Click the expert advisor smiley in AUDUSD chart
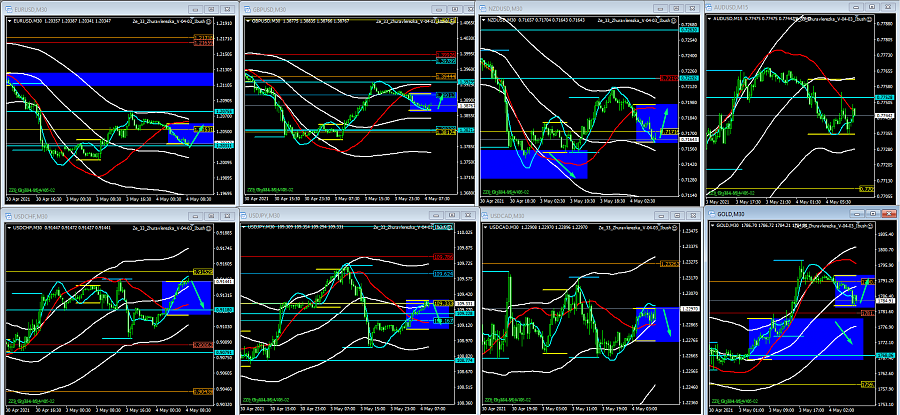900x415 pixels. coord(871,20)
